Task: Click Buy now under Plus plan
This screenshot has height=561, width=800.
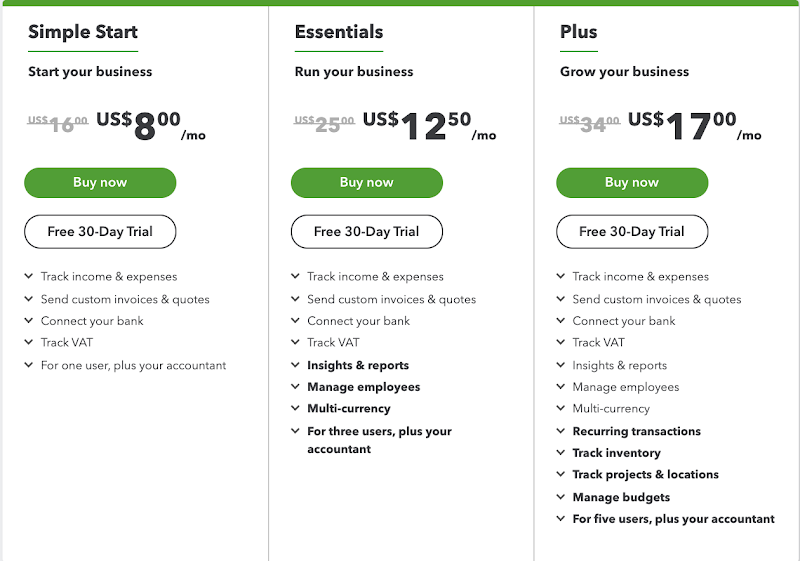Action: [632, 183]
